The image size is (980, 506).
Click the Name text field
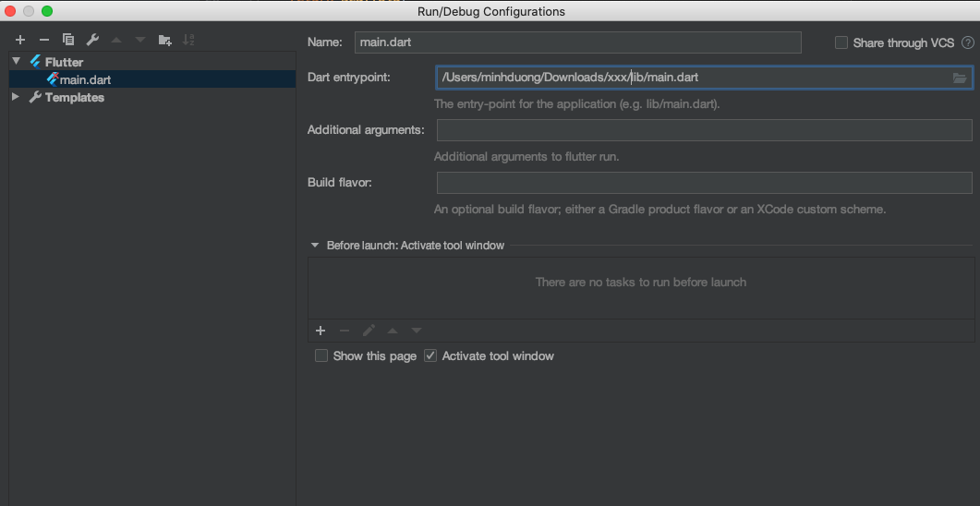[577, 42]
